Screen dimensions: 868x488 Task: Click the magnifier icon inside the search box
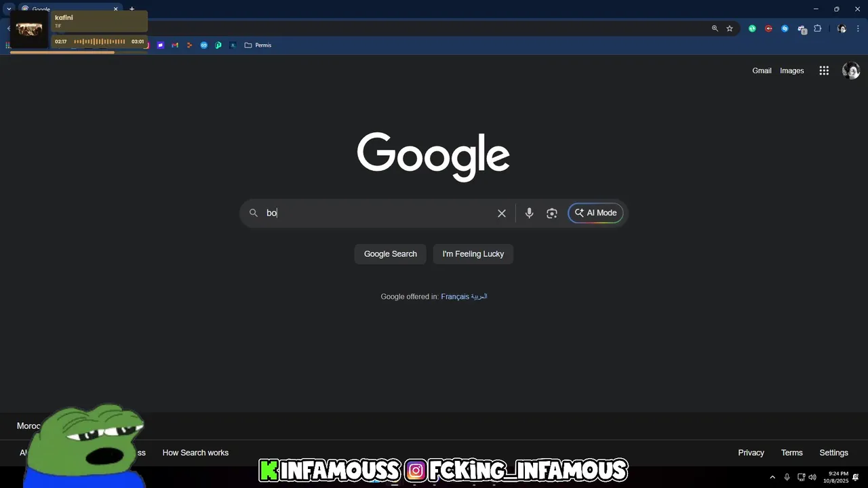(254, 213)
